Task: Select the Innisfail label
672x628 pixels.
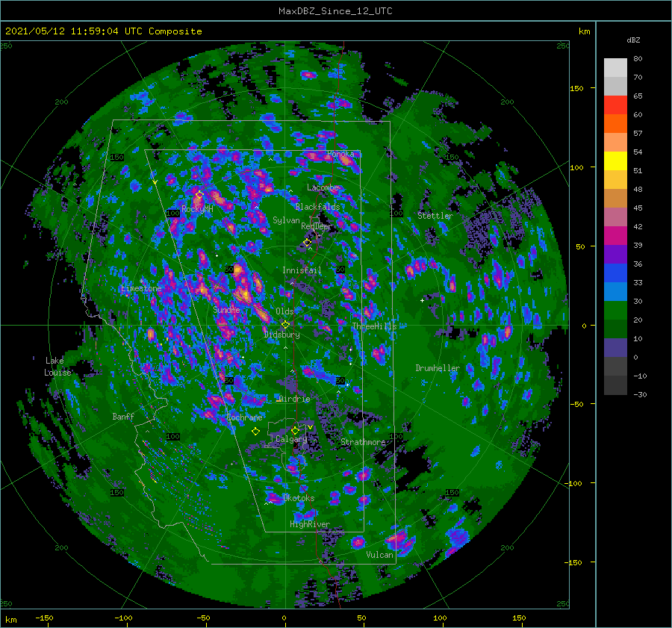Action: 302,270
